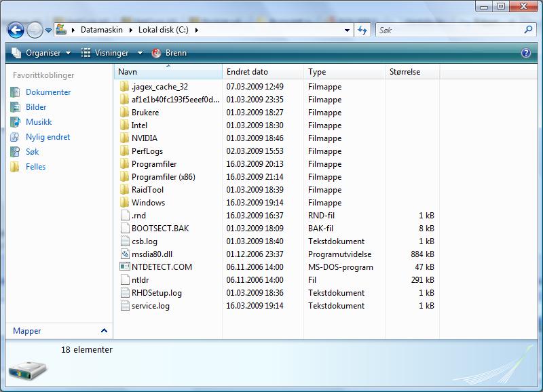Select folder af1e1b40fc193f5eeef0d...

(x=175, y=100)
